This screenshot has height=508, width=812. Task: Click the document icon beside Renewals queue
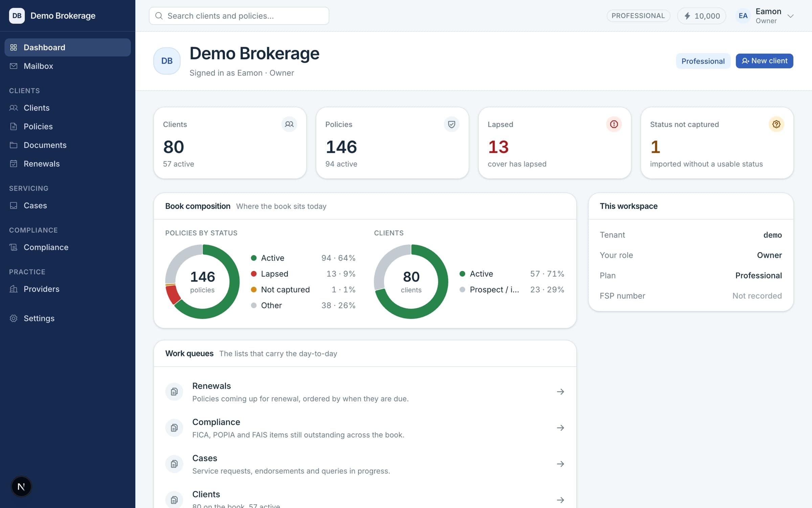(x=174, y=392)
